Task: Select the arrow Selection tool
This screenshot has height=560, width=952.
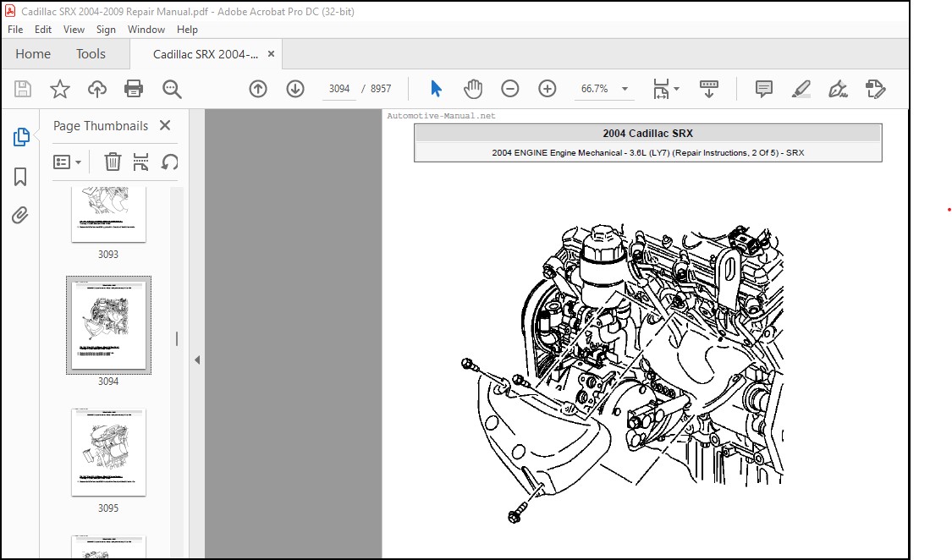Action: click(x=435, y=89)
